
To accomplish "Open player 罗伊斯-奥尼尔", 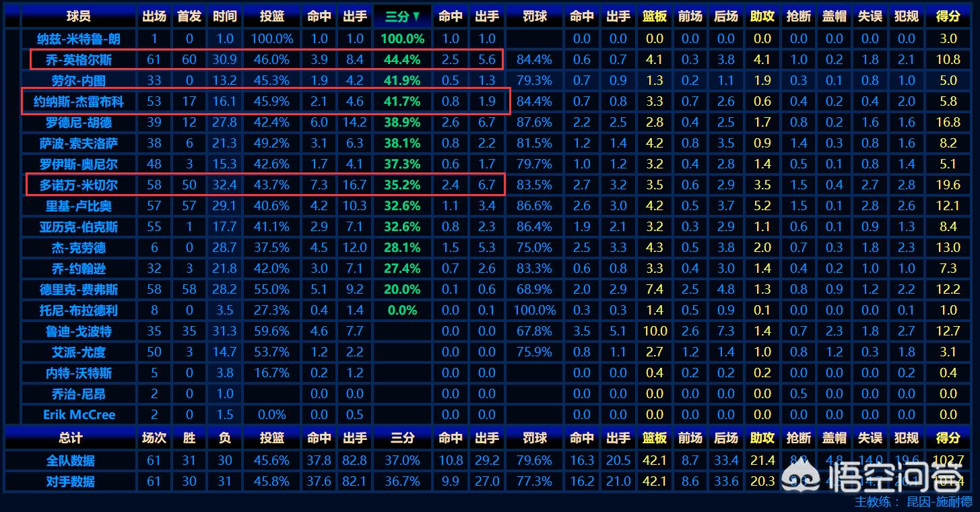I will pyautogui.click(x=79, y=164).
